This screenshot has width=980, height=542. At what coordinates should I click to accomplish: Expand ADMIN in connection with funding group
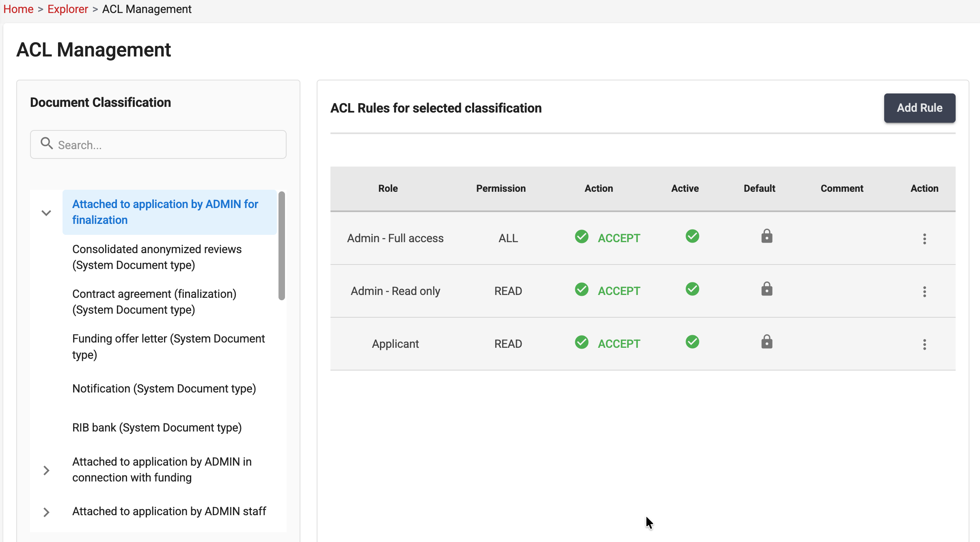click(46, 470)
